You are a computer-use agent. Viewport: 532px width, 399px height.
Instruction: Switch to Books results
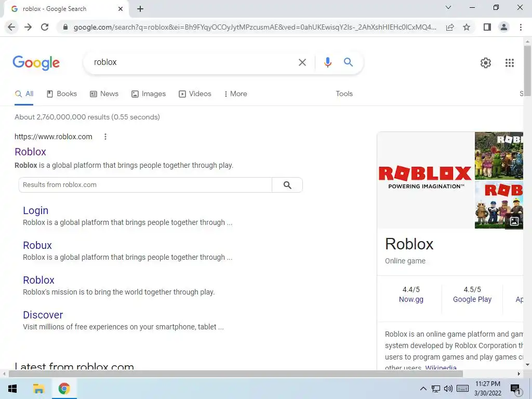point(62,94)
